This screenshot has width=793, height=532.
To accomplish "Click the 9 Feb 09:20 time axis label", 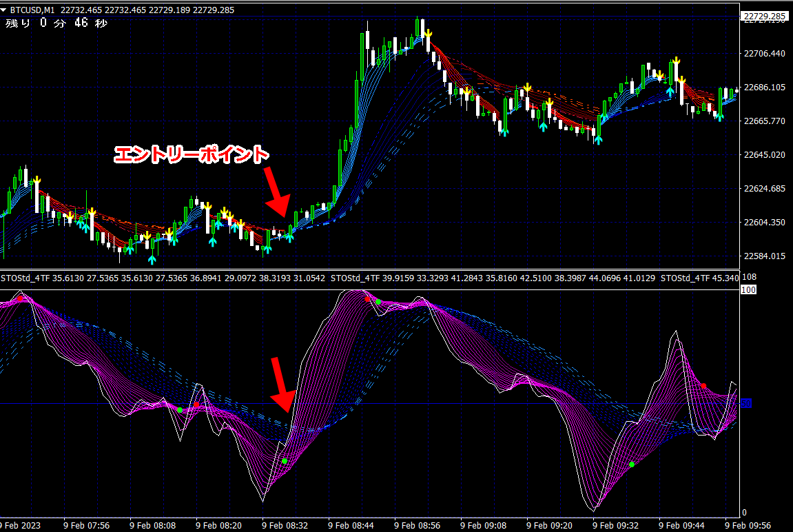I will pyautogui.click(x=550, y=525).
